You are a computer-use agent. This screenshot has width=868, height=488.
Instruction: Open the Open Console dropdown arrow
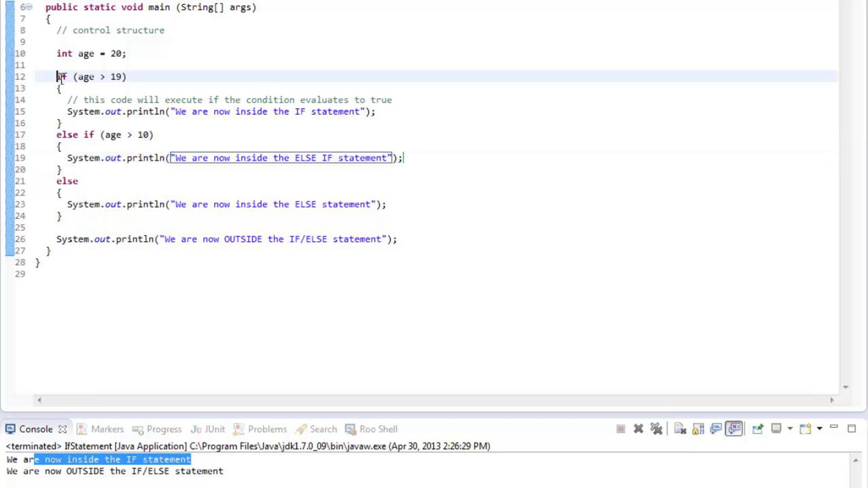click(x=820, y=429)
